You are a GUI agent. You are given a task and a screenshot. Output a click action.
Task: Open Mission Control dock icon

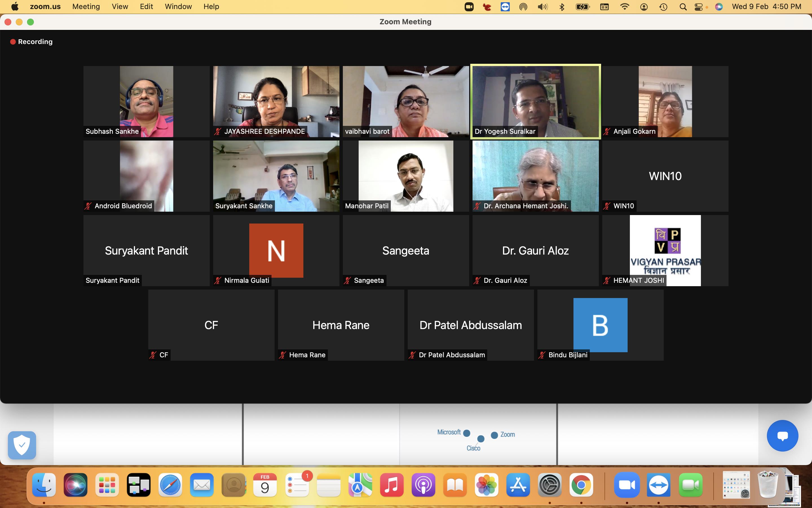[139, 485]
